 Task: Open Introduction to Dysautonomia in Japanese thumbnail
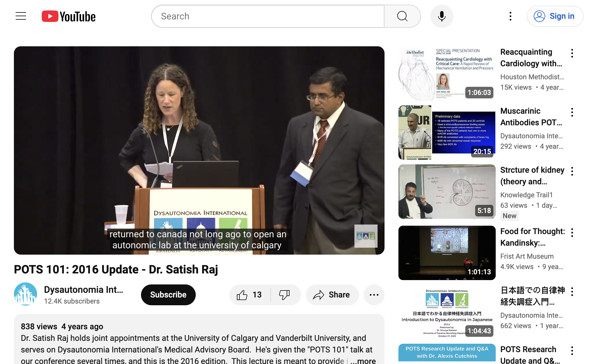(447, 312)
